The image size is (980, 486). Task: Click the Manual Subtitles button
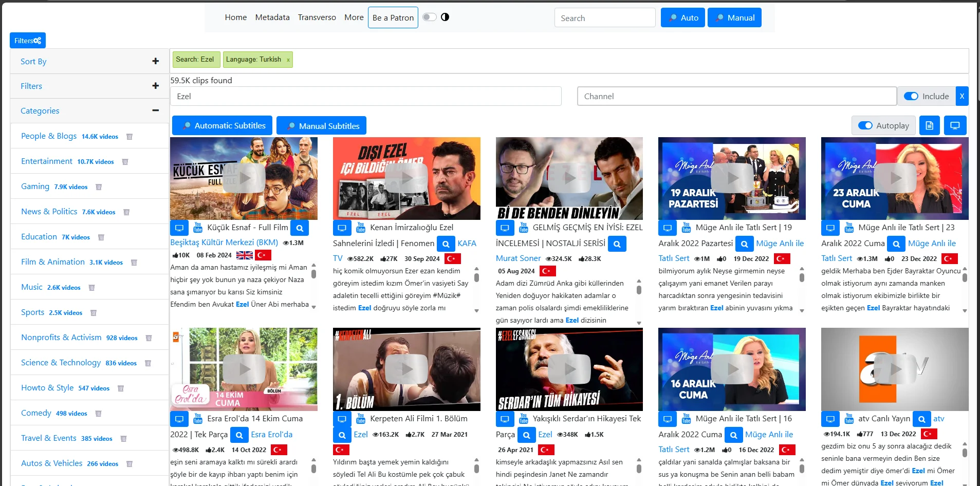[321, 126]
